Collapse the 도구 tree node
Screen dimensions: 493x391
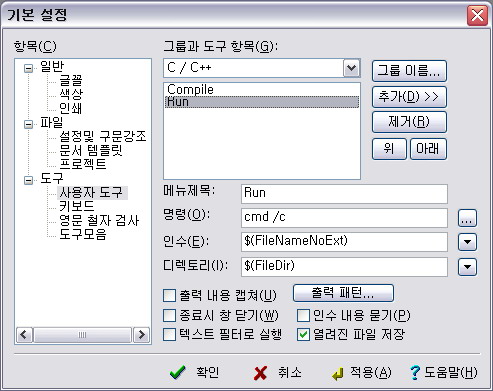pyautogui.click(x=29, y=180)
